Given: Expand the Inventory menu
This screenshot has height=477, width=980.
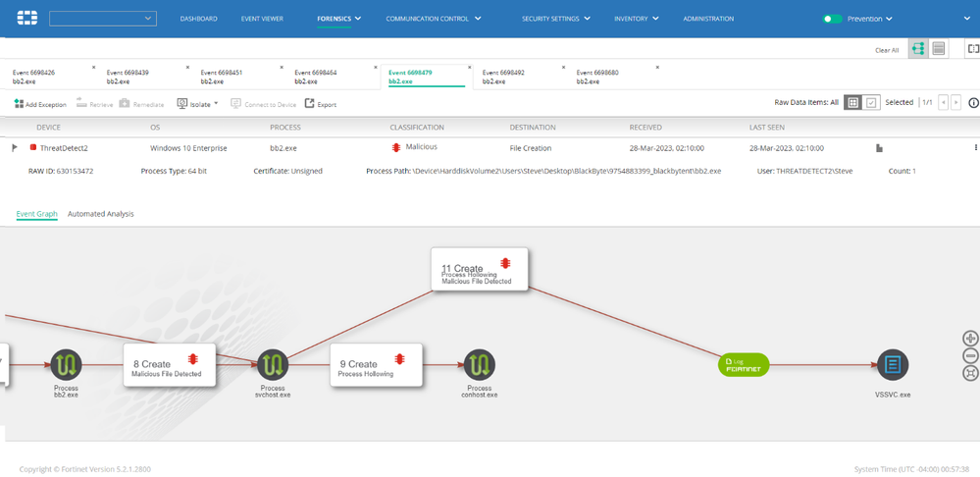Looking at the screenshot, I should tap(637, 19).
